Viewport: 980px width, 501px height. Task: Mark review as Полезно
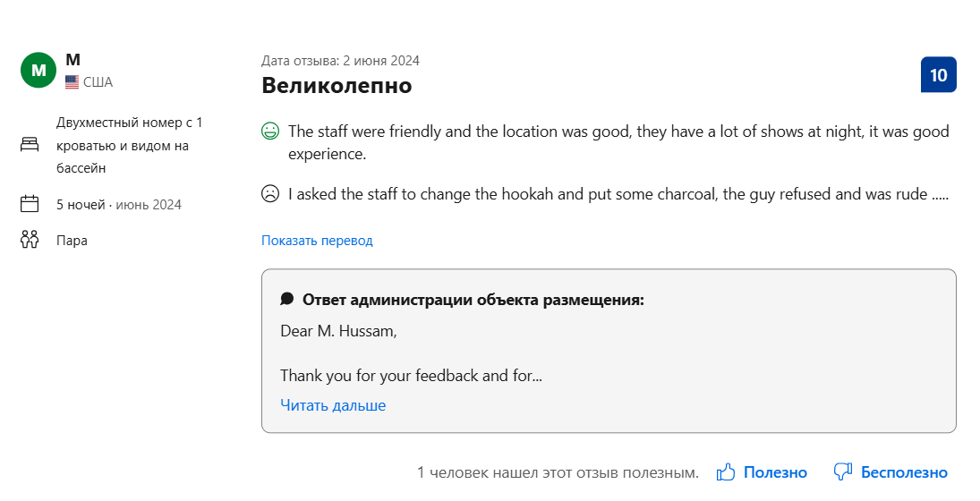click(x=775, y=473)
